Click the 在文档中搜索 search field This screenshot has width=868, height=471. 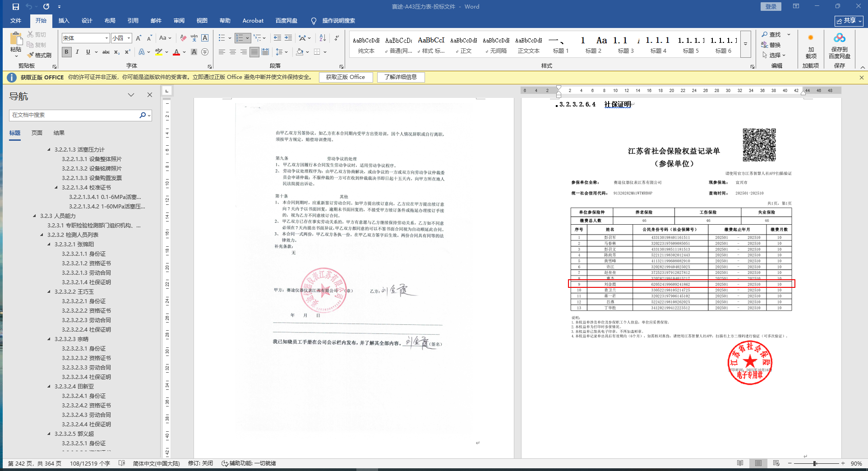(74, 115)
